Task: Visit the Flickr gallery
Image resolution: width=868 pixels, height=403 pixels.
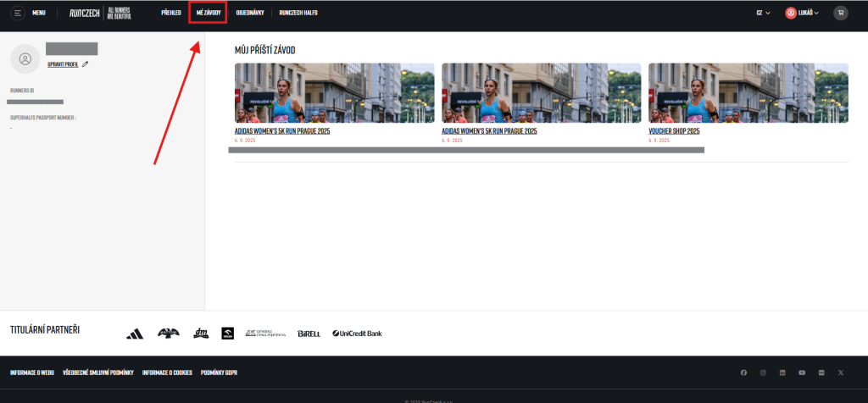Action: (821, 373)
